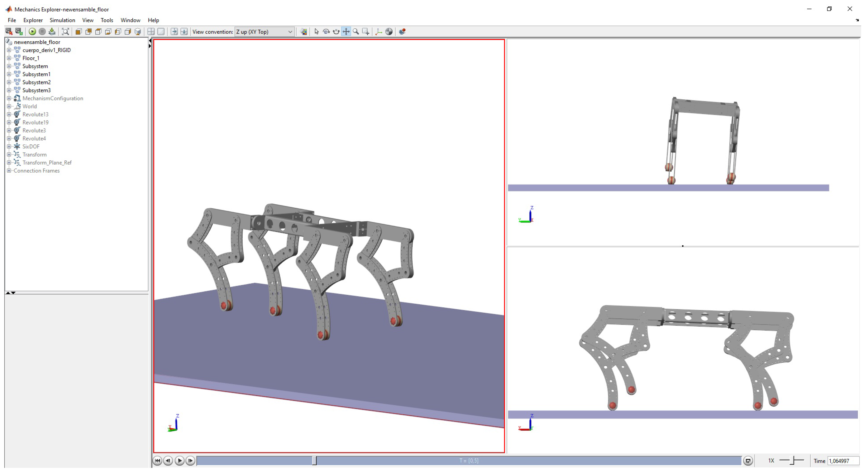Expand the Floor_1 tree node

(9, 58)
